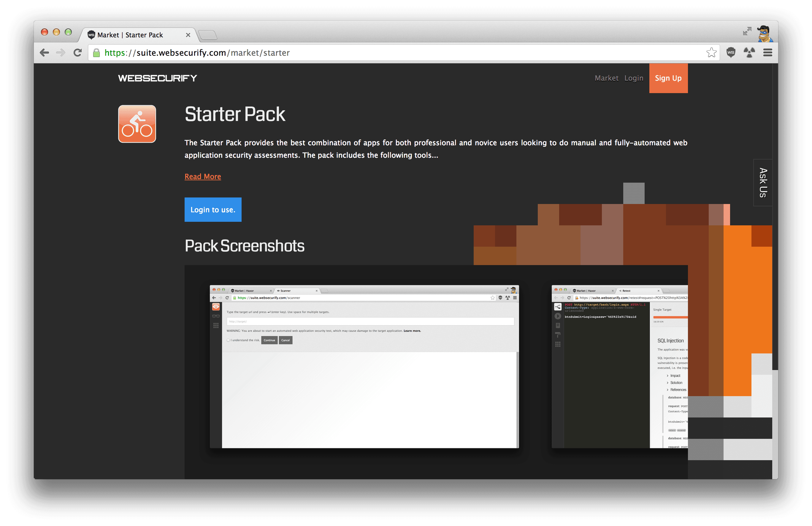The height and width of the screenshot is (526, 812).
Task: Click the orange progress bar under Single Target
Action: pyautogui.click(x=670, y=317)
